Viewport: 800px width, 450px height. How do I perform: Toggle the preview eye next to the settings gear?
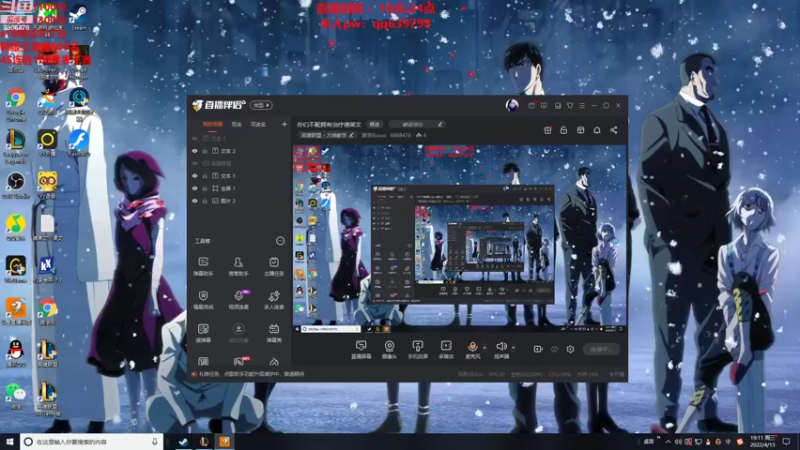[x=555, y=349]
